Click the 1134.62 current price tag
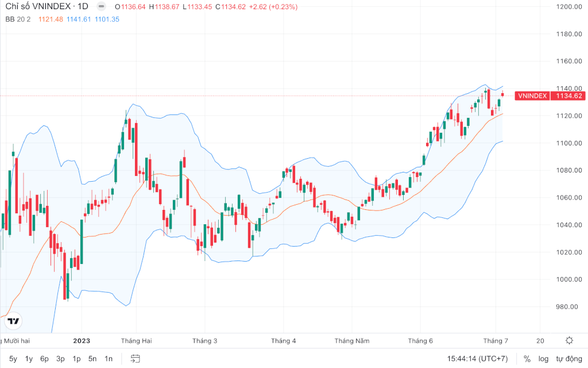Image resolution: width=588 pixels, height=368 pixels. (569, 96)
